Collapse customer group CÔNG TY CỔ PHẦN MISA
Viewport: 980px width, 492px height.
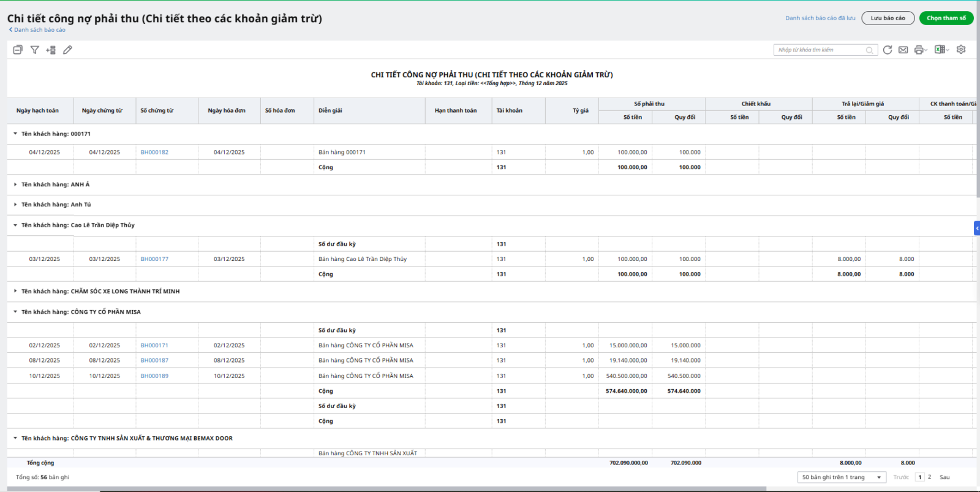click(x=15, y=312)
